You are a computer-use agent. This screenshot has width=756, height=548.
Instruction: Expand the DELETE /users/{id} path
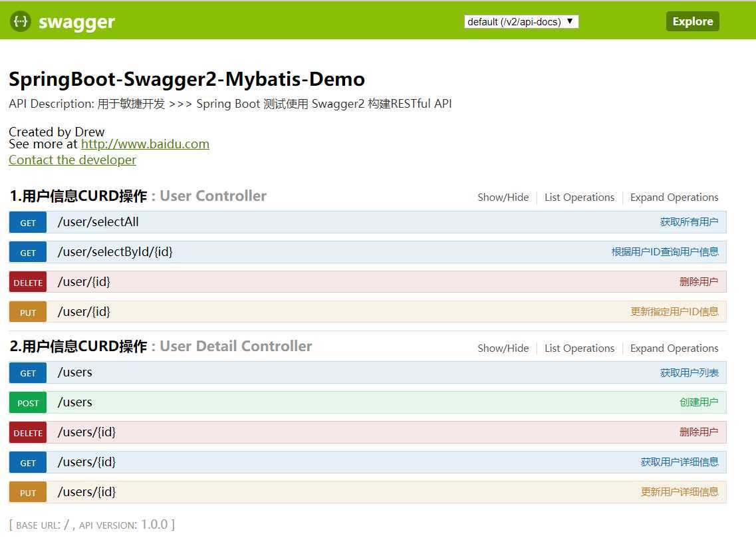click(87, 432)
